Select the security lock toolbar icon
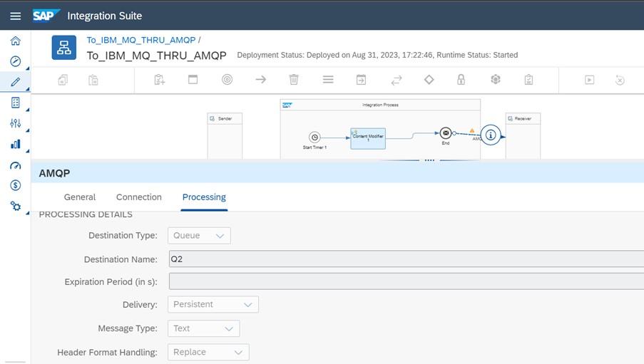Screen dimensions: 644x364 tap(461, 79)
